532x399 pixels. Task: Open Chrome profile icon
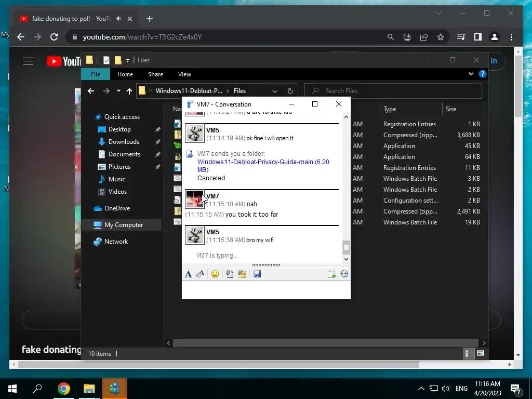click(495, 37)
